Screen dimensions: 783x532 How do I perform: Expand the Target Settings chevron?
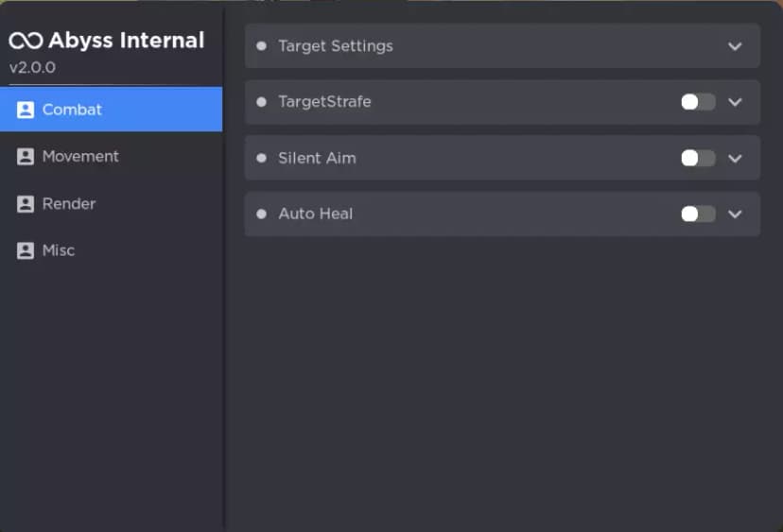tap(736, 46)
